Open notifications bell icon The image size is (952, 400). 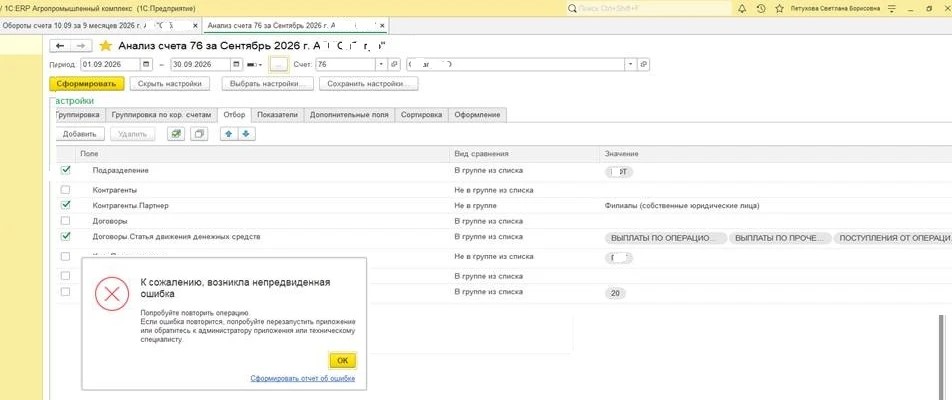742,8
